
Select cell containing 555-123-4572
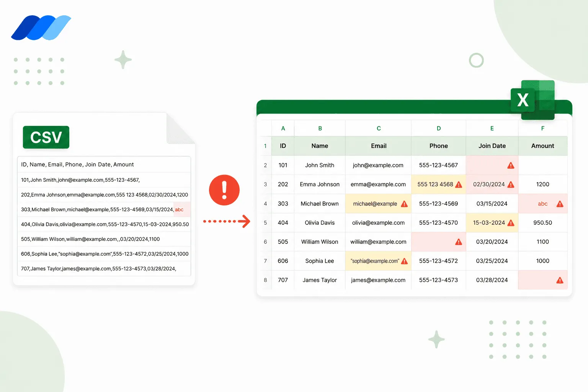point(439,261)
